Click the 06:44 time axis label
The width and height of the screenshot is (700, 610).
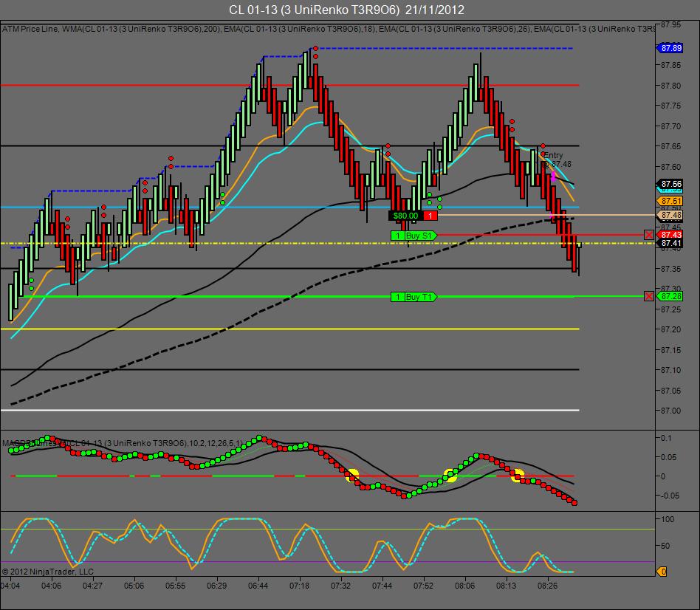coord(258,585)
